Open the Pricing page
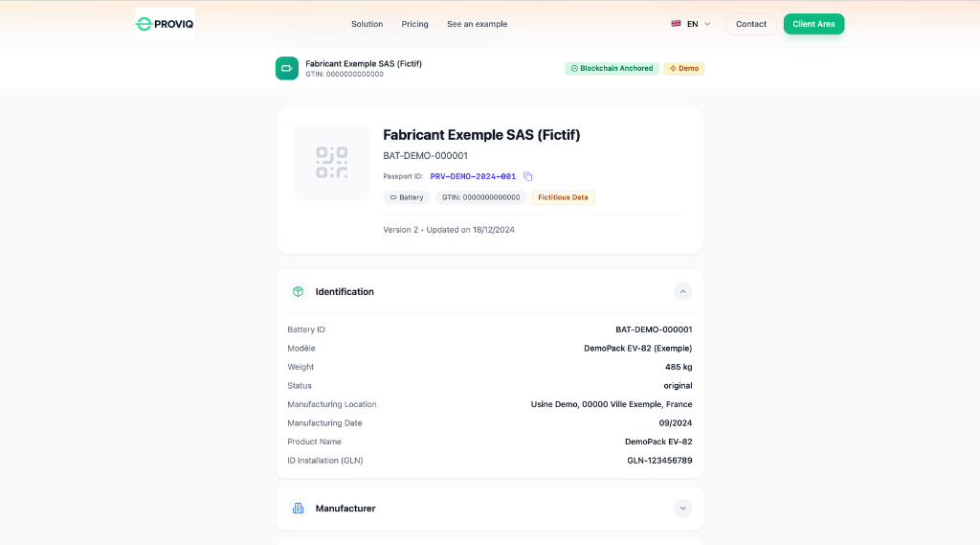Screen dimensions: 980x545 click(415, 24)
